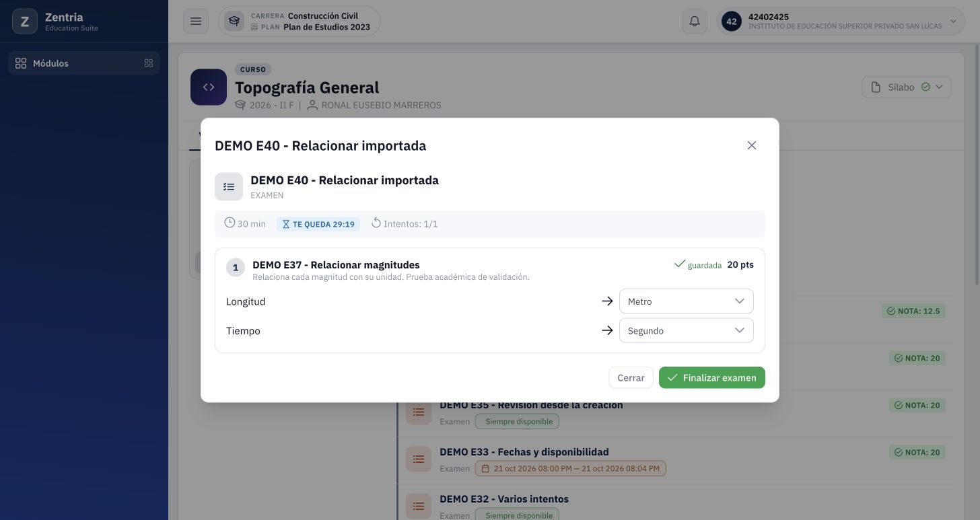Click the question number 1 badge
Image resolution: width=980 pixels, height=520 pixels.
tap(236, 268)
